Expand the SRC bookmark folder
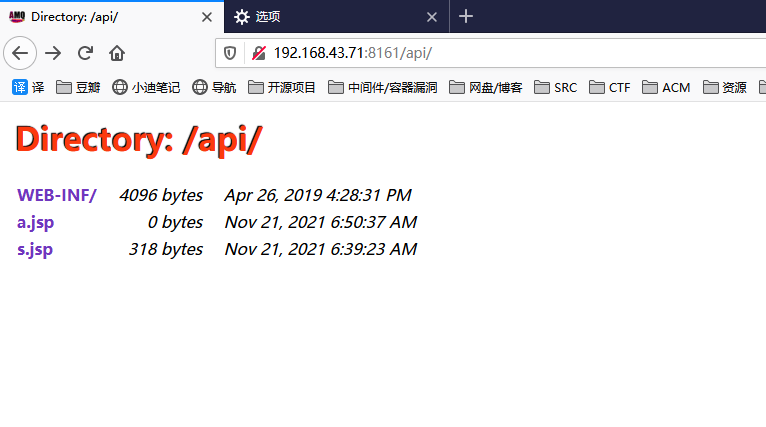This screenshot has height=427, width=766. coord(555,87)
